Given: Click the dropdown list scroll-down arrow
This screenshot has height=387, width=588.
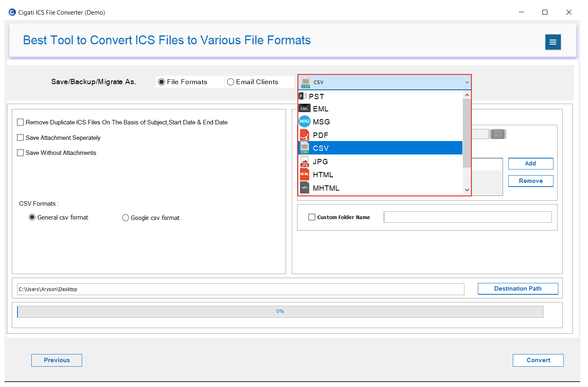Looking at the screenshot, I should (467, 190).
